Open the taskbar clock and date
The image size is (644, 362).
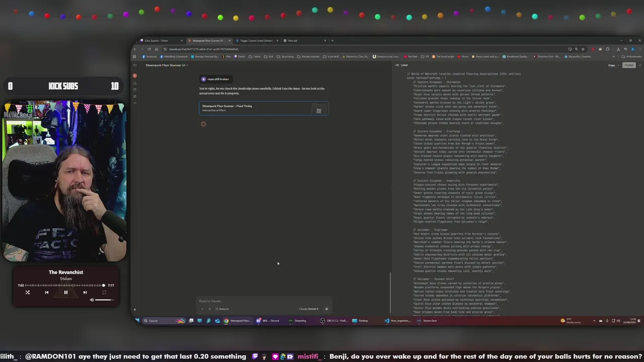(x=629, y=320)
